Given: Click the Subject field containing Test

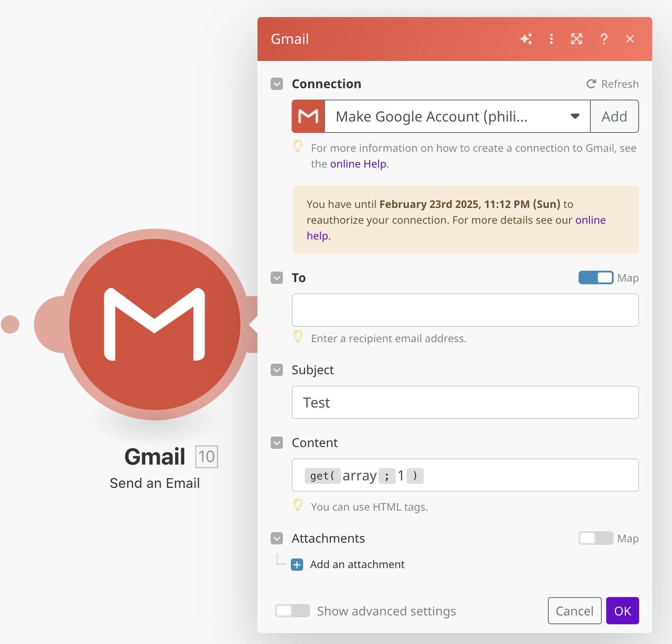Looking at the screenshot, I should point(465,402).
